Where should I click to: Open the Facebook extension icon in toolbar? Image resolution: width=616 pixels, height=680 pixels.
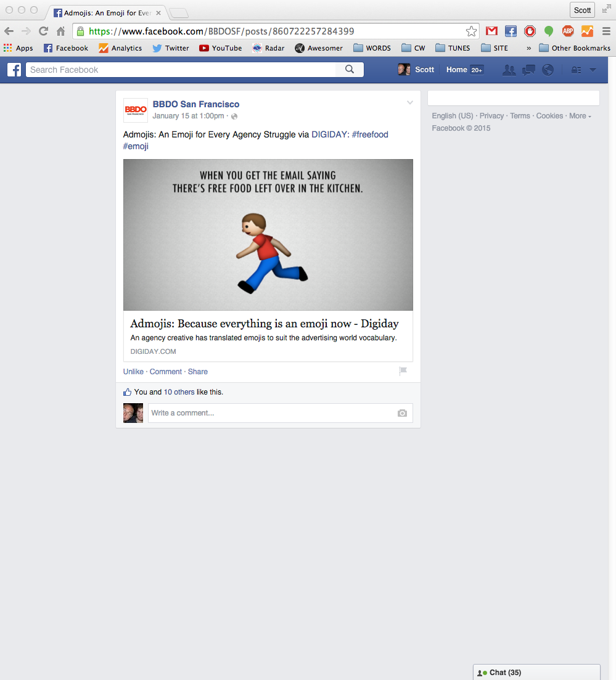(511, 31)
